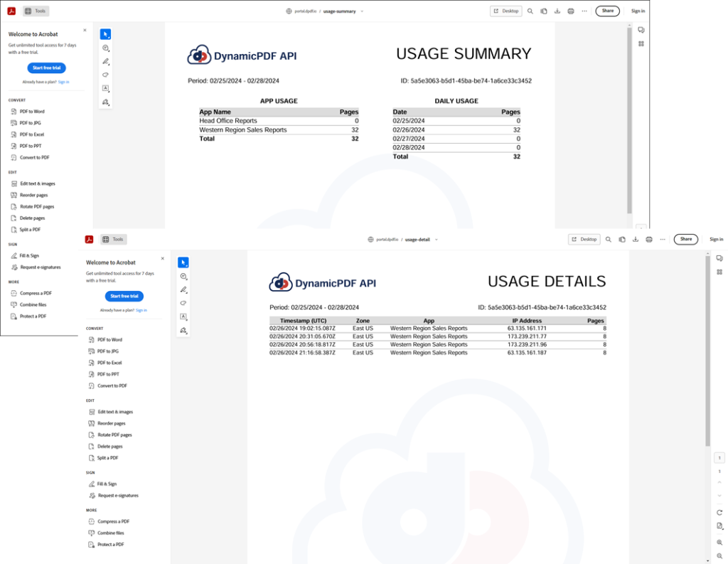Go to next page chevron in usage-detail rail

719,496
